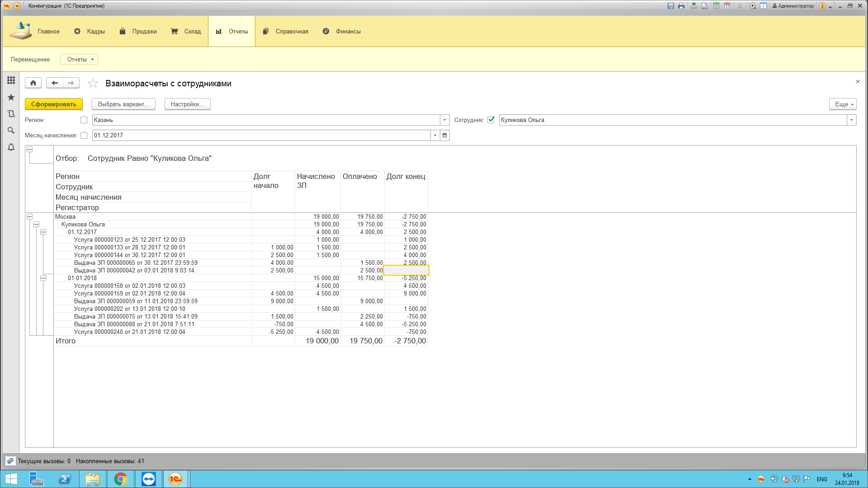Viewport: 868px width, 488px height.
Task: Click the search magnifier in sidebar
Action: 11,131
